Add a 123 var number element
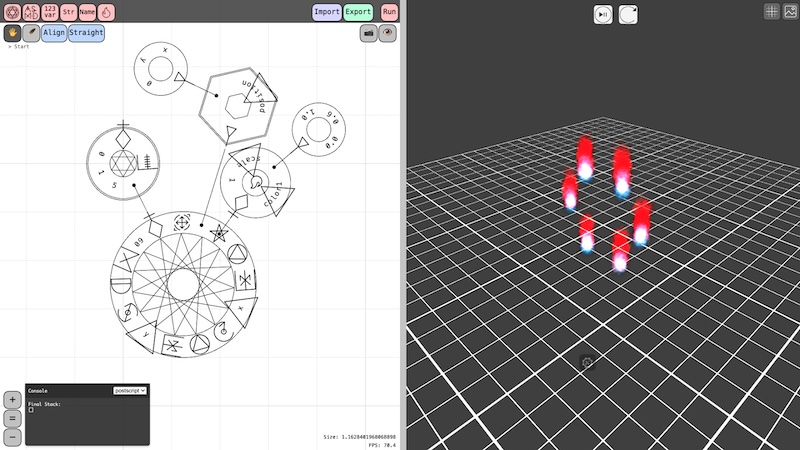The height and width of the screenshot is (450, 800). pyautogui.click(x=50, y=12)
